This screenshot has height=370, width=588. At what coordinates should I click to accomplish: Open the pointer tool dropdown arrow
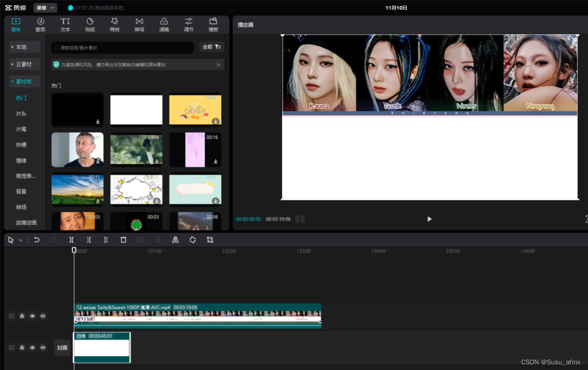point(21,240)
